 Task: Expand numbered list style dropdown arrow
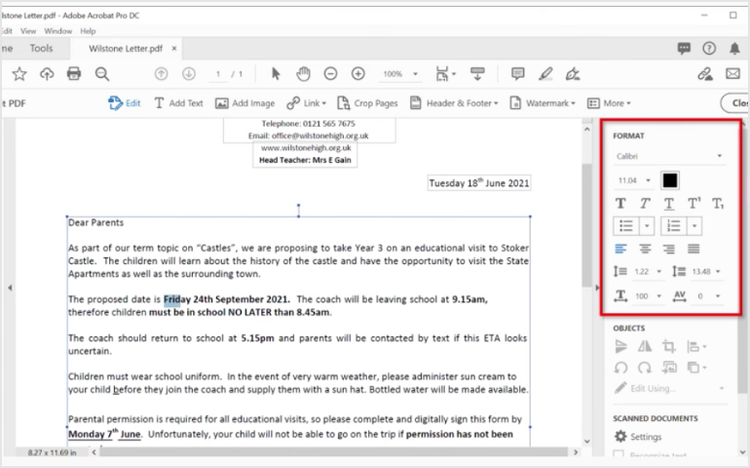point(694,226)
